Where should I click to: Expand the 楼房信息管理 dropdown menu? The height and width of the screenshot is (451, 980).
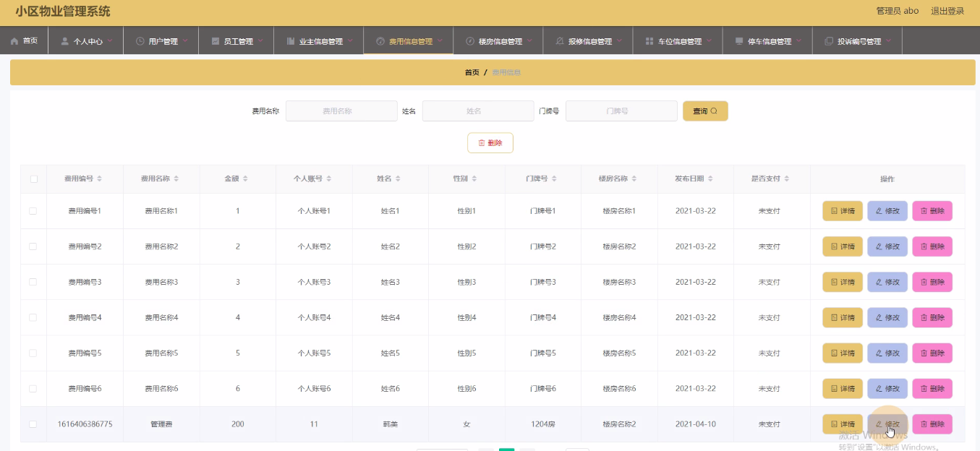(529, 40)
